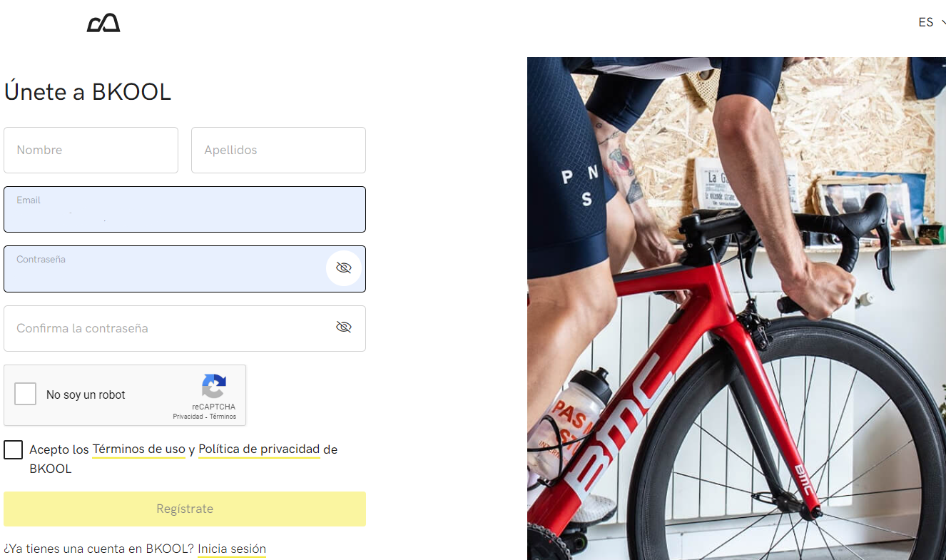Open reCAPTCHA Privacidad link
The width and height of the screenshot is (946, 560).
[x=188, y=417]
